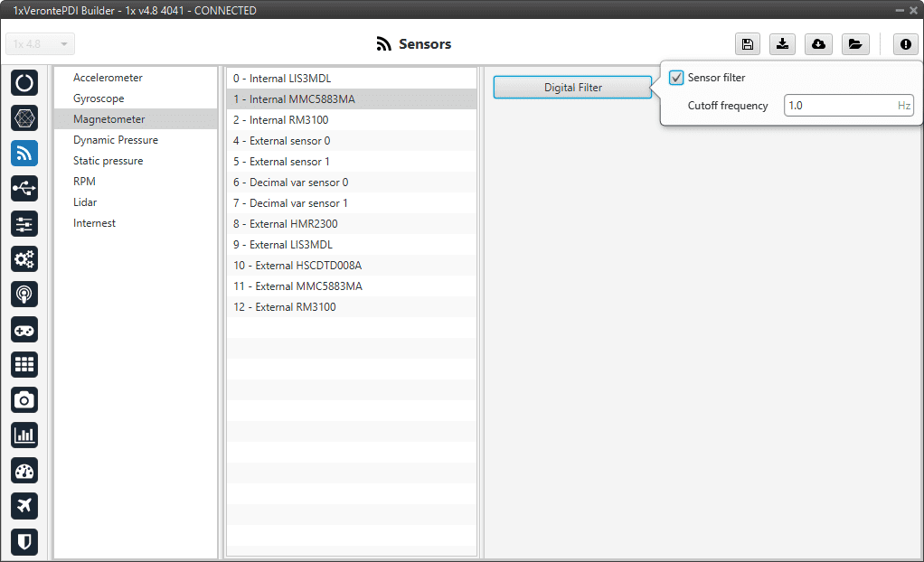924x562 pixels.
Task: Open the polyhedron connections sidebar icon
Action: coord(24,118)
